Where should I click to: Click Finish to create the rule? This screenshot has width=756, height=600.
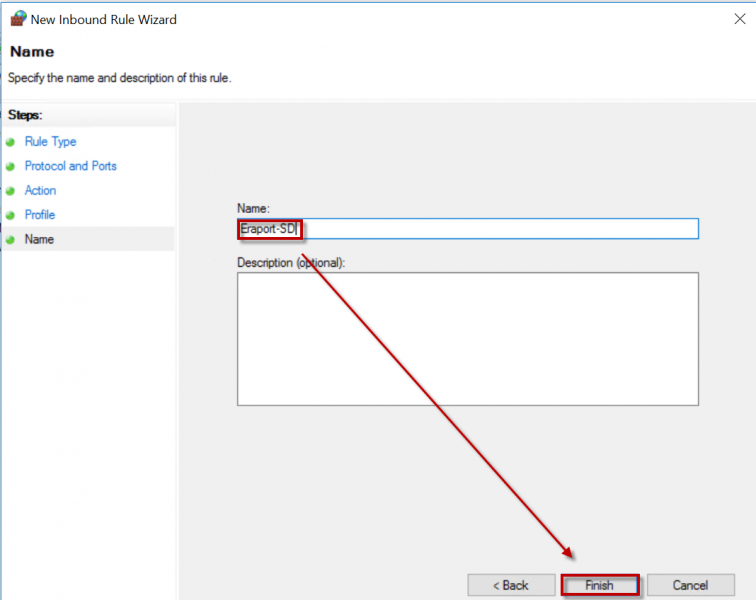click(599, 585)
